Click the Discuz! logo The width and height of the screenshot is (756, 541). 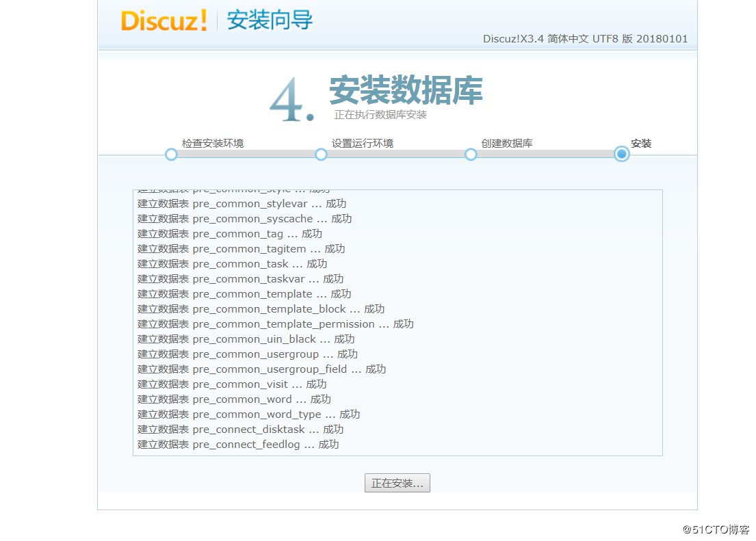pyautogui.click(x=164, y=21)
